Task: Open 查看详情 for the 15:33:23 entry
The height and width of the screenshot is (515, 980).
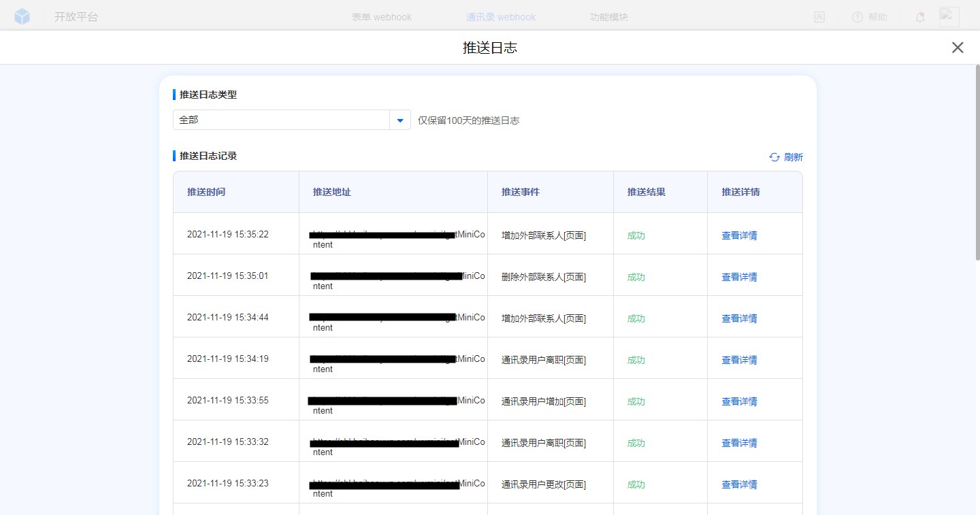Action: tap(739, 484)
